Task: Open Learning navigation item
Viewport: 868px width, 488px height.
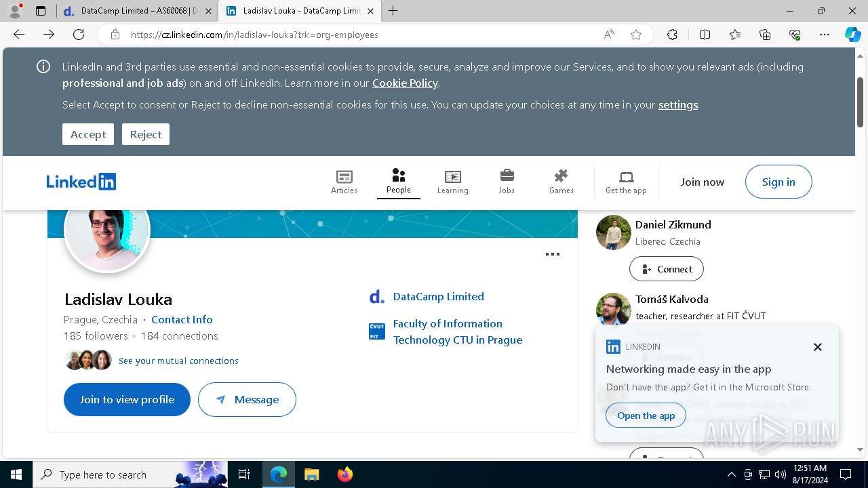Action: [x=452, y=182]
